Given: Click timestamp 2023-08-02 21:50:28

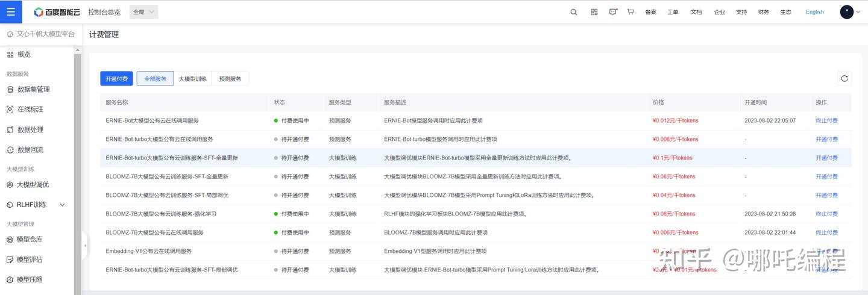Looking at the screenshot, I should 770,214.
